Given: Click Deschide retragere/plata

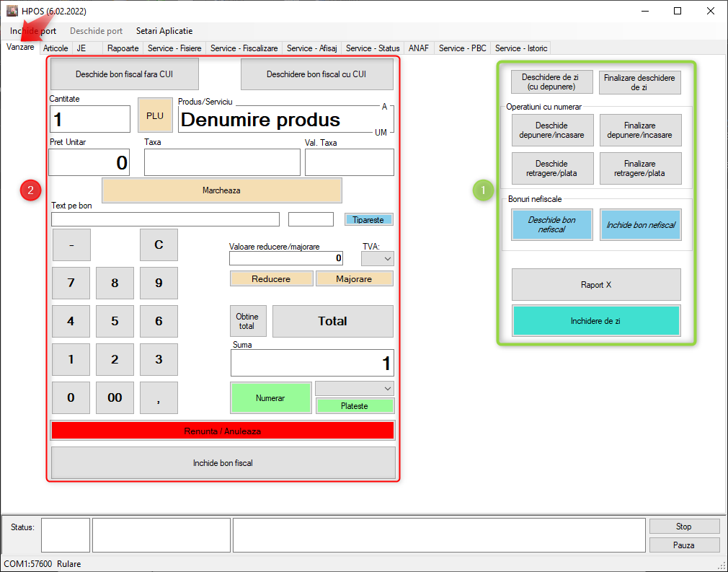Looking at the screenshot, I should click(x=553, y=169).
